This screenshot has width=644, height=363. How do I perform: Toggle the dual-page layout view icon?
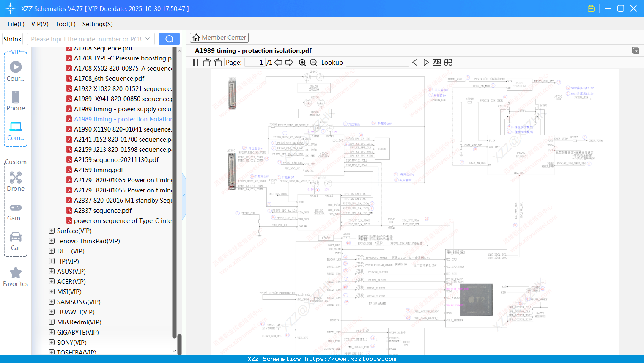194,63
